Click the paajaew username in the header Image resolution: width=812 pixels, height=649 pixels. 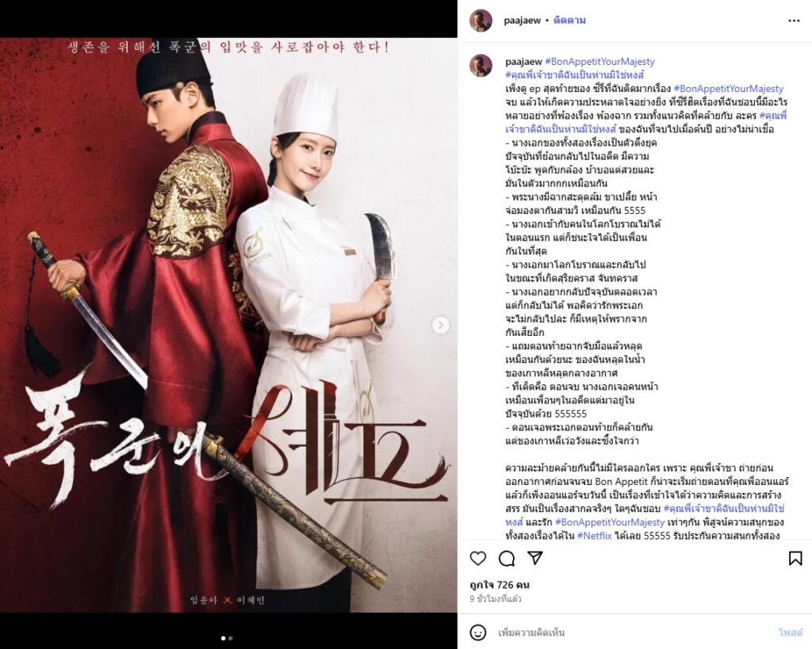(x=522, y=21)
